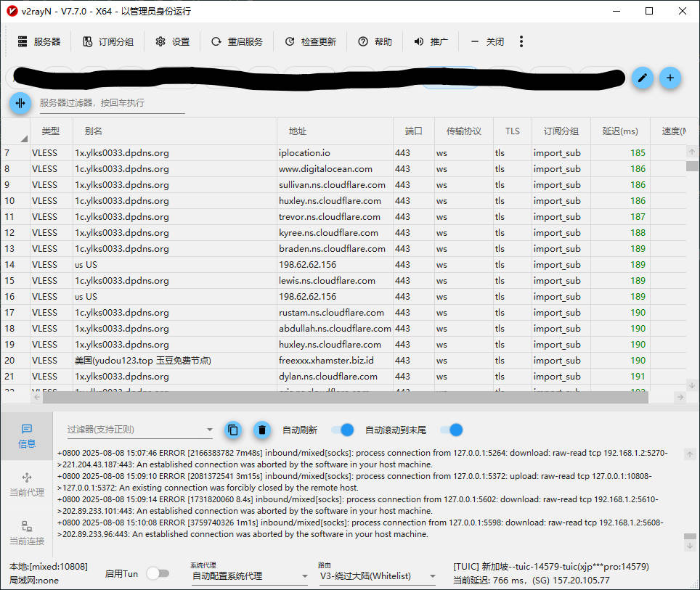Click the blue auto column width button
Image resolution: width=700 pixels, height=590 pixels.
tap(20, 103)
